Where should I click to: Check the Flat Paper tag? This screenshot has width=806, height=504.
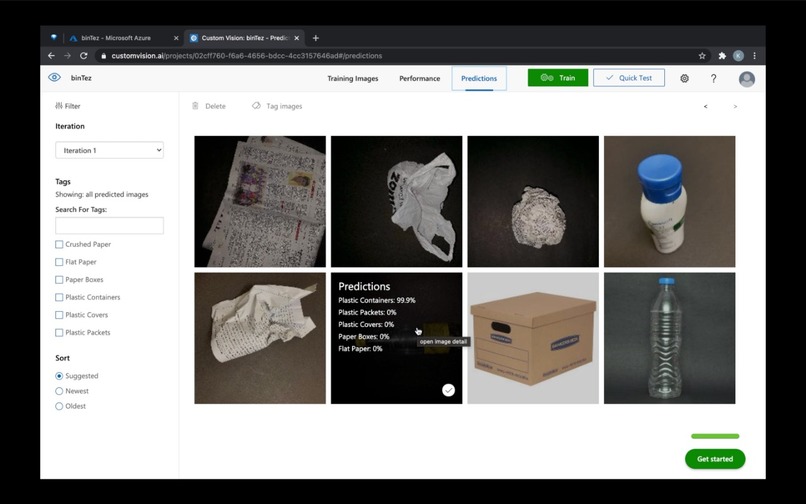point(59,262)
